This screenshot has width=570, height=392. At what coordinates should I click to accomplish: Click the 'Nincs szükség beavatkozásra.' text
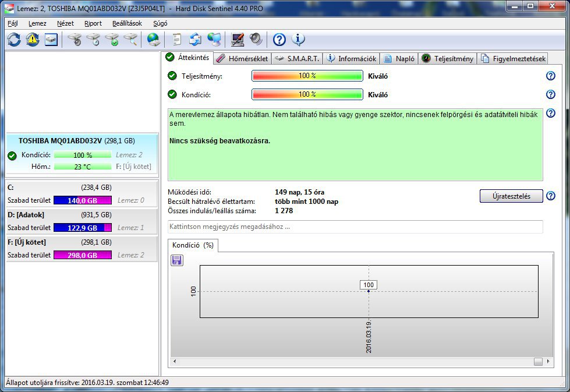pyautogui.click(x=219, y=141)
